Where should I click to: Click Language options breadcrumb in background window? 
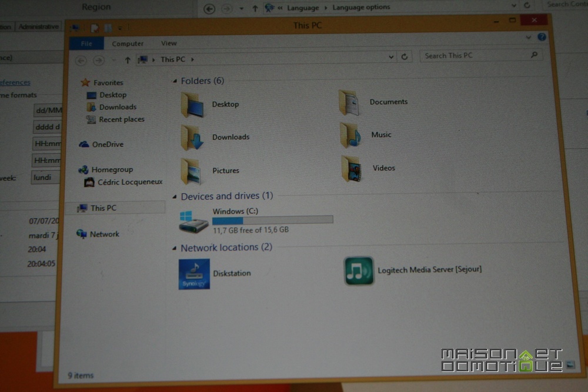pos(361,7)
